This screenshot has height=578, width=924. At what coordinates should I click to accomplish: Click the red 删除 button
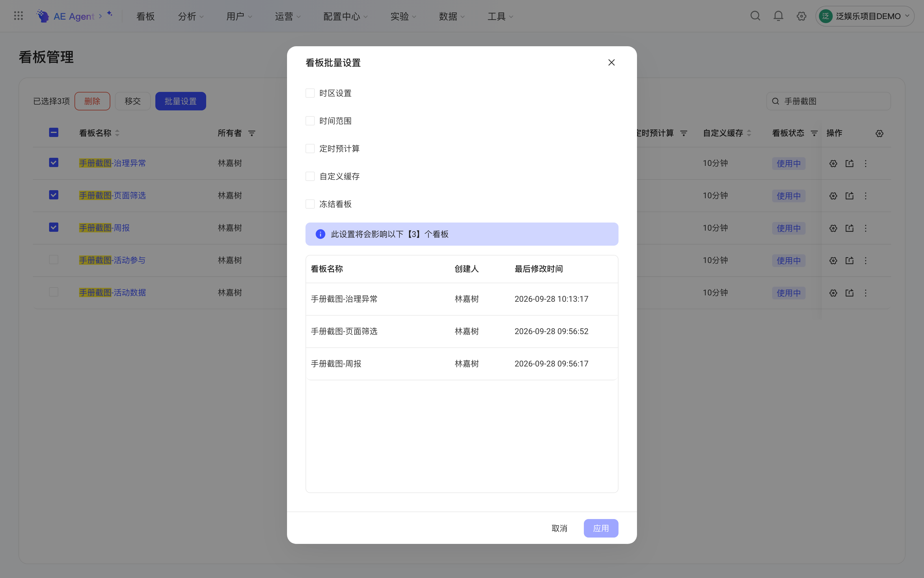(92, 101)
